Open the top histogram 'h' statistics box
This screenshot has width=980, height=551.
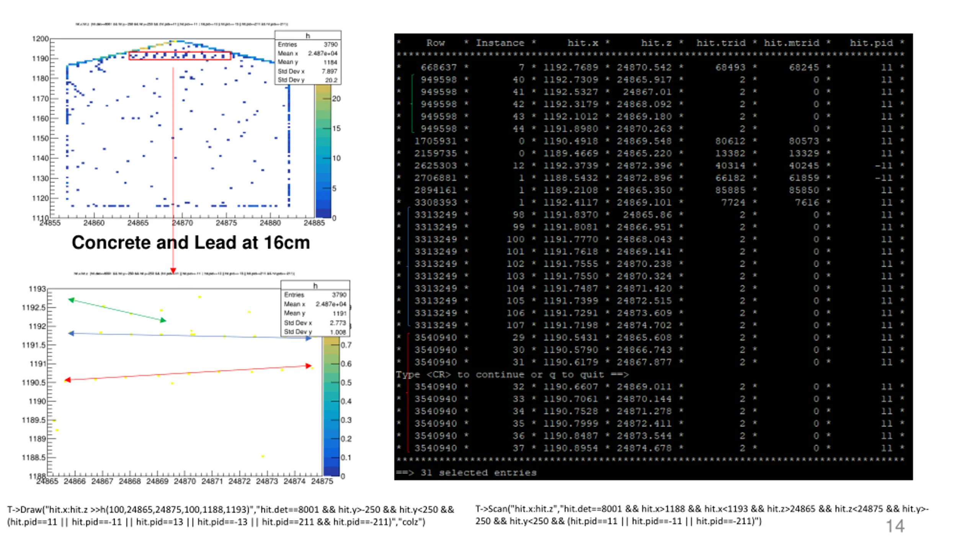(308, 58)
